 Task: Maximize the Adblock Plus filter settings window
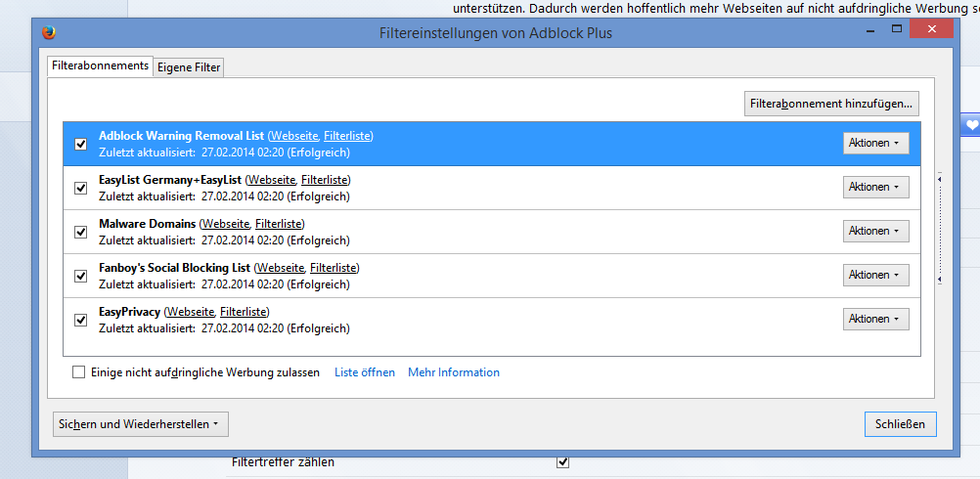897,28
